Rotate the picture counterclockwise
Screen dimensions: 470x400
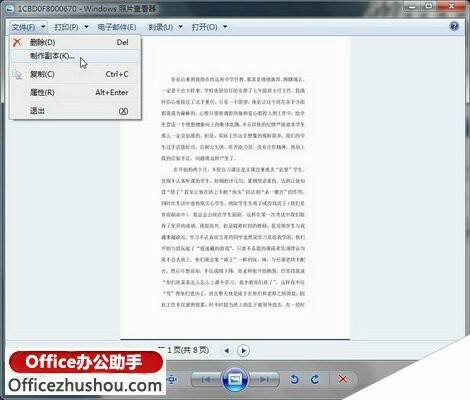[x=294, y=379]
